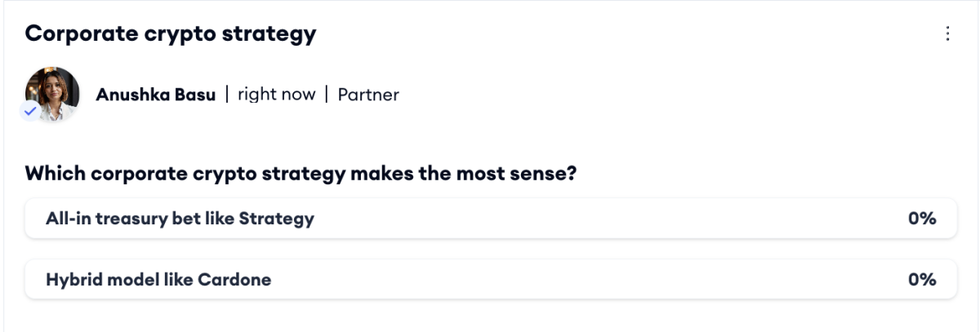
Task: Open the 'Corporate crypto strategy' post title
Action: (171, 34)
